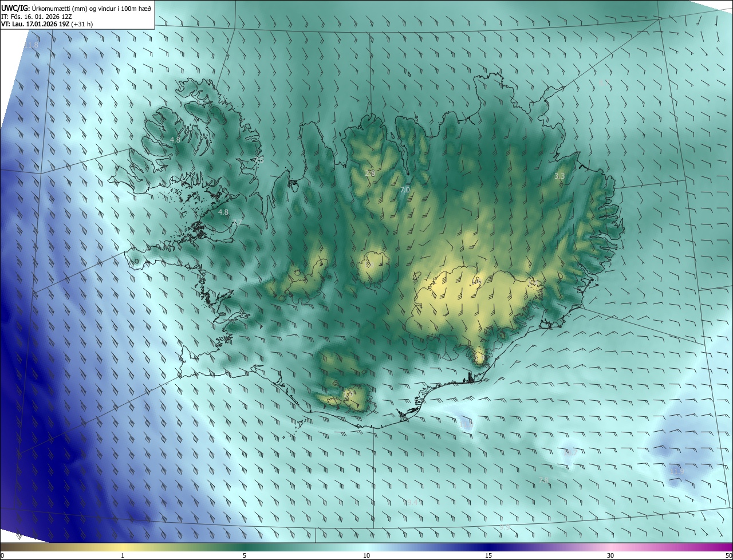Click the 4.8 value on the Westfjords peninsula
The image size is (733, 560).
click(x=175, y=140)
